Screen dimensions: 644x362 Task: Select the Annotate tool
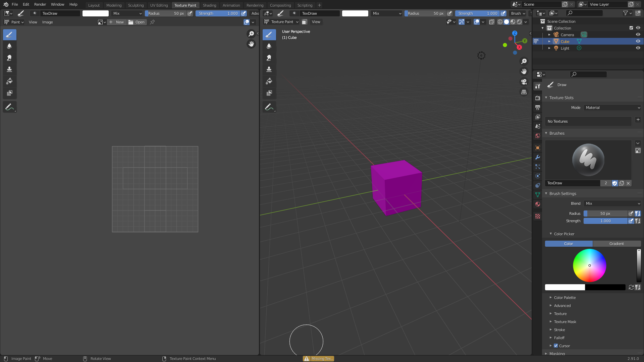point(9,107)
